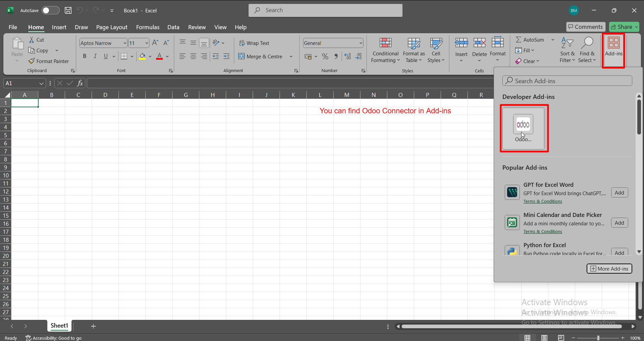The height and width of the screenshot is (341, 644).
Task: Open the Formulas tab
Action: point(148,27)
